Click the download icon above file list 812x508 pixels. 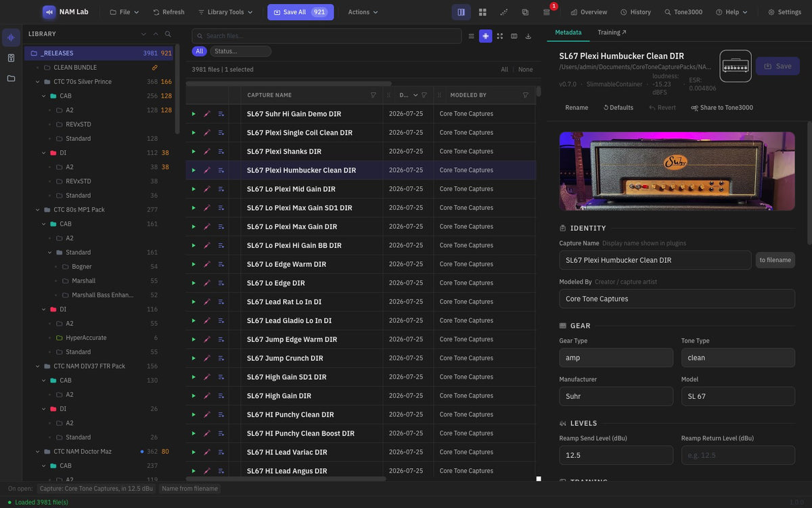[528, 36]
